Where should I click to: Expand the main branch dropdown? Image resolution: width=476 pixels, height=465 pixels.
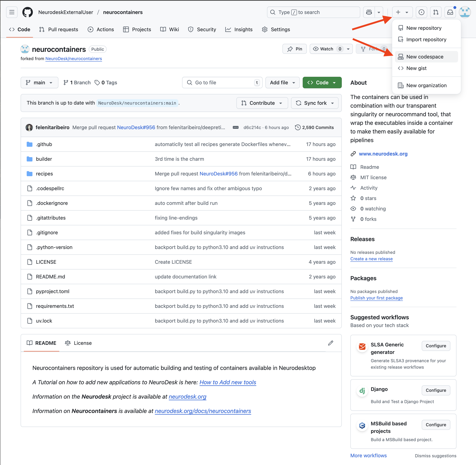pyautogui.click(x=40, y=83)
